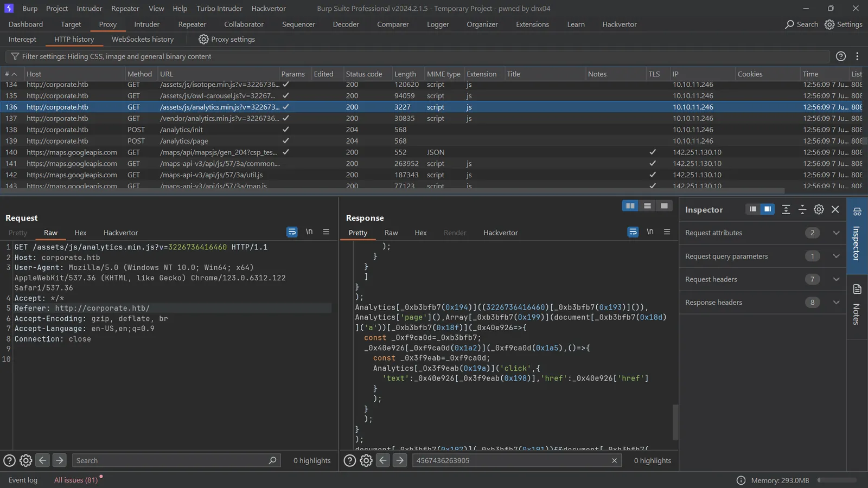The image size is (868, 488).
Task: Open All issues (81) link
Action: coord(76,480)
